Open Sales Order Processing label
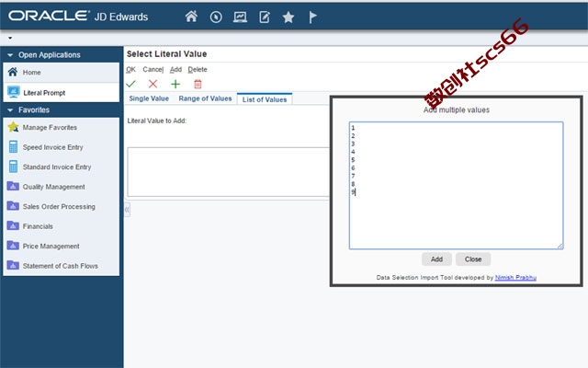Screen dimensions: 588x368 coord(59,206)
